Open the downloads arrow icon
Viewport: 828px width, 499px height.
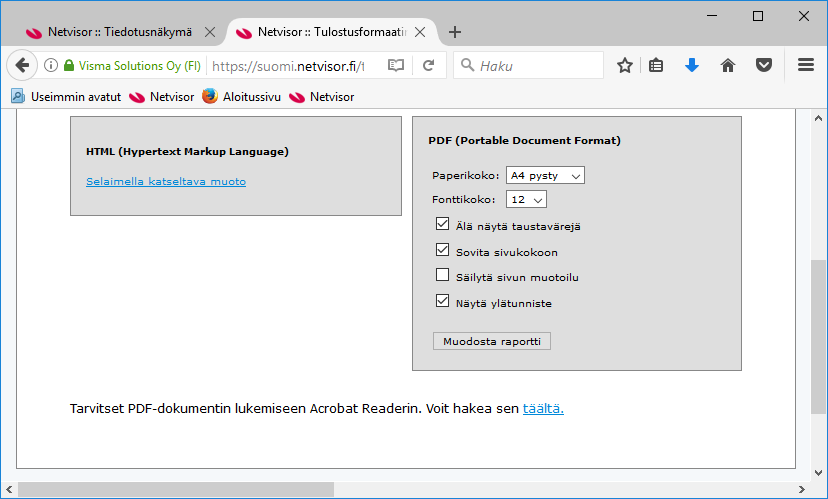[x=692, y=66]
